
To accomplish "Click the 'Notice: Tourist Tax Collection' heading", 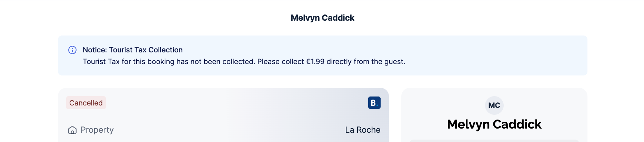I will pos(132,50).
